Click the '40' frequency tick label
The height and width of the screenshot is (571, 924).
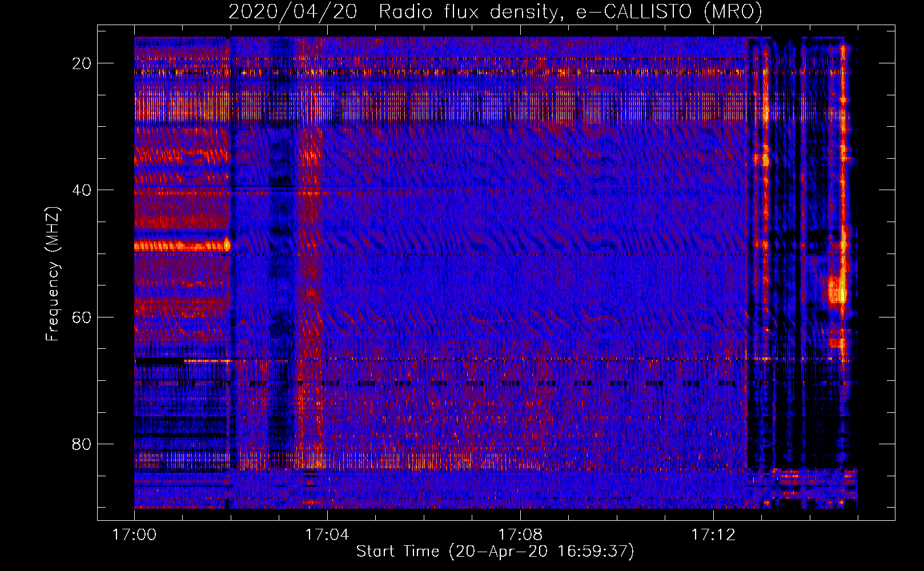pos(82,190)
